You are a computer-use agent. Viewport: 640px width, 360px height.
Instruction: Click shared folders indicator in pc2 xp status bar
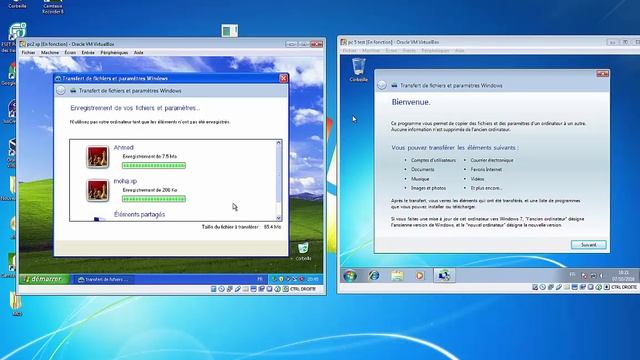[x=245, y=289]
